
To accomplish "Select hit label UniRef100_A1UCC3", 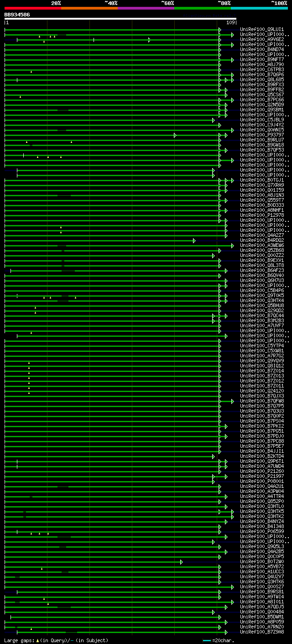I will (262, 572).
